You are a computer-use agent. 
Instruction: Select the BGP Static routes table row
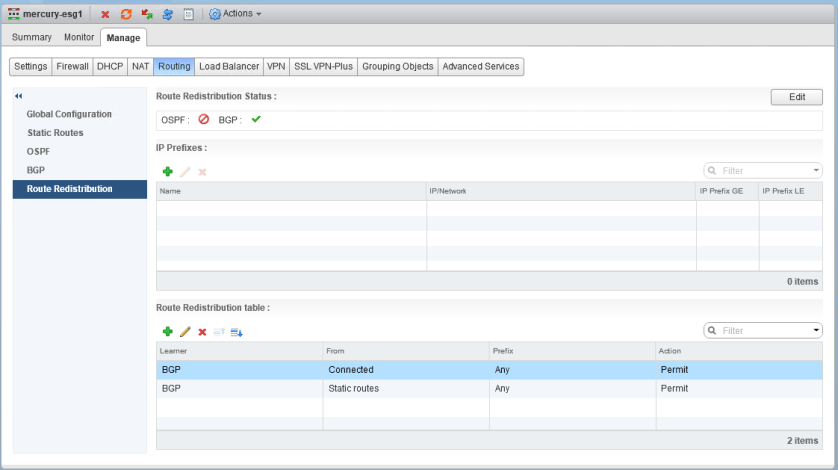(400, 388)
